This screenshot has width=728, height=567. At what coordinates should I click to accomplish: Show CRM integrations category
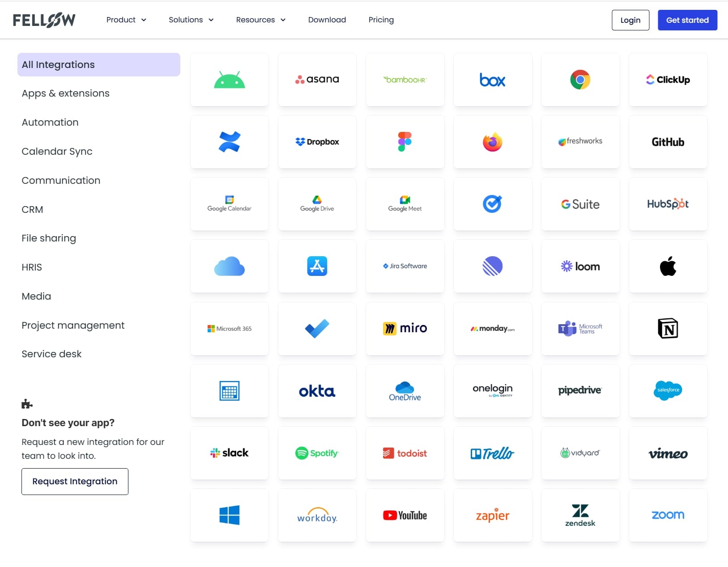[32, 209]
